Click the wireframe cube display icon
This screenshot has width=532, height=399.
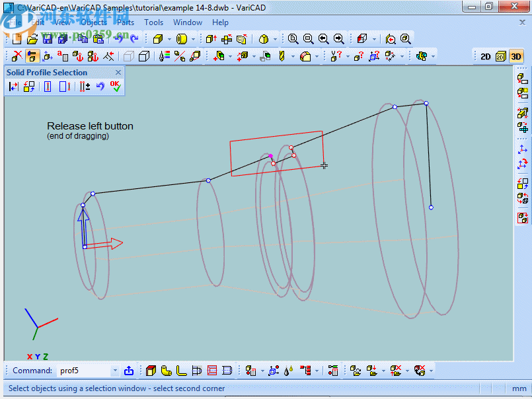tap(129, 56)
